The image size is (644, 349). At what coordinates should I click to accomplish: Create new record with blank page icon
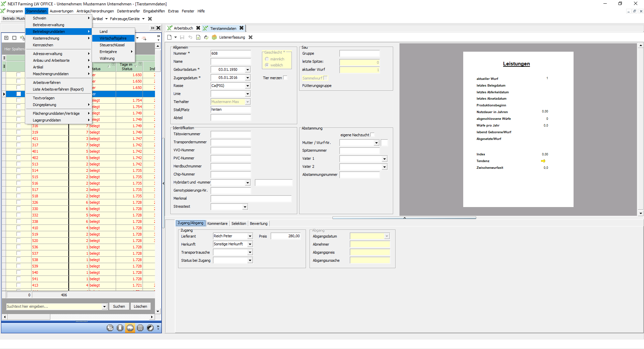(170, 37)
